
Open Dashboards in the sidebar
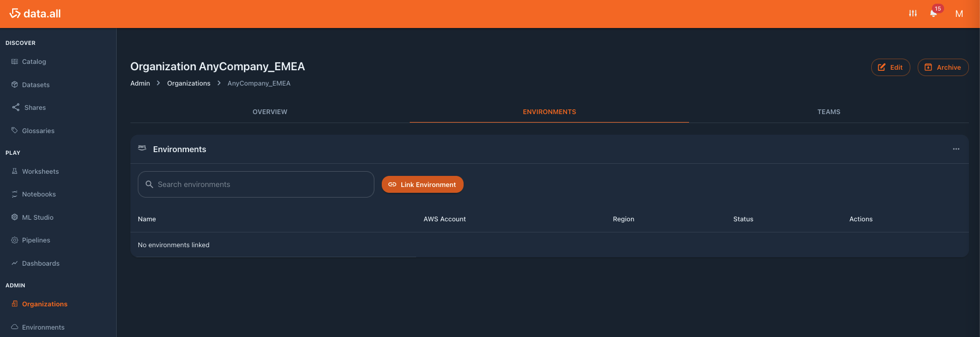coord(41,264)
